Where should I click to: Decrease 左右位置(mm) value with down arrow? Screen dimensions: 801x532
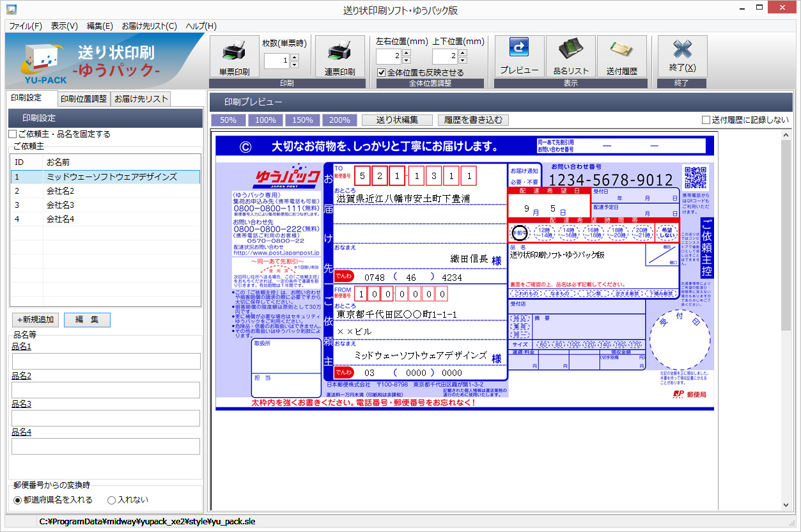pos(407,60)
